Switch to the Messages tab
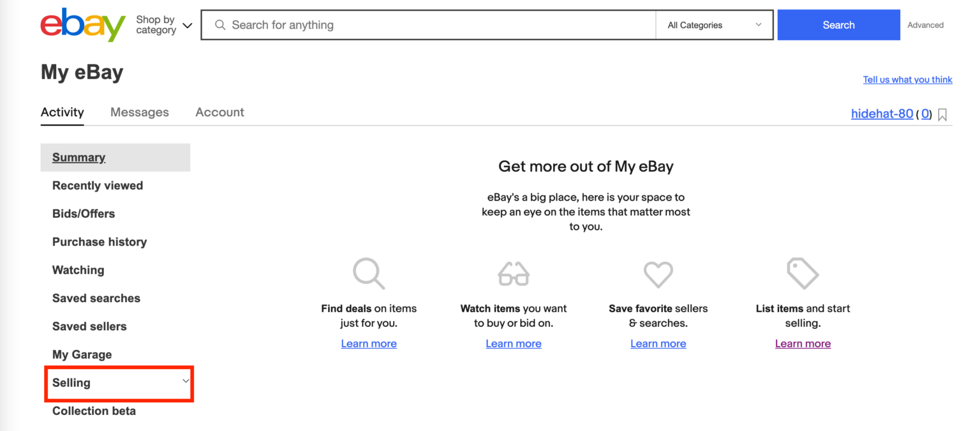This screenshot has height=431, width=980. (x=140, y=112)
